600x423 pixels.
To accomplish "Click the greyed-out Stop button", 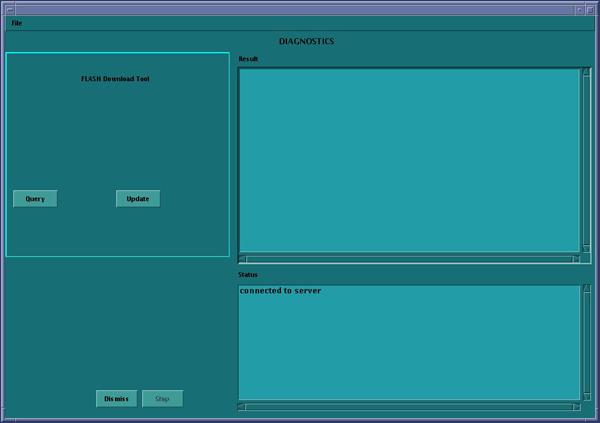I will [162, 399].
